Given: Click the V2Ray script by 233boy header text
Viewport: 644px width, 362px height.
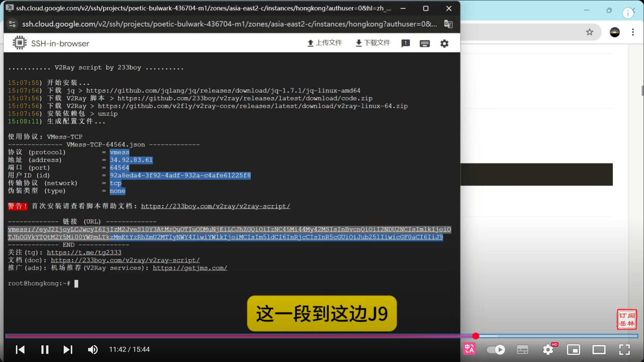Looking at the screenshot, I should [x=96, y=68].
